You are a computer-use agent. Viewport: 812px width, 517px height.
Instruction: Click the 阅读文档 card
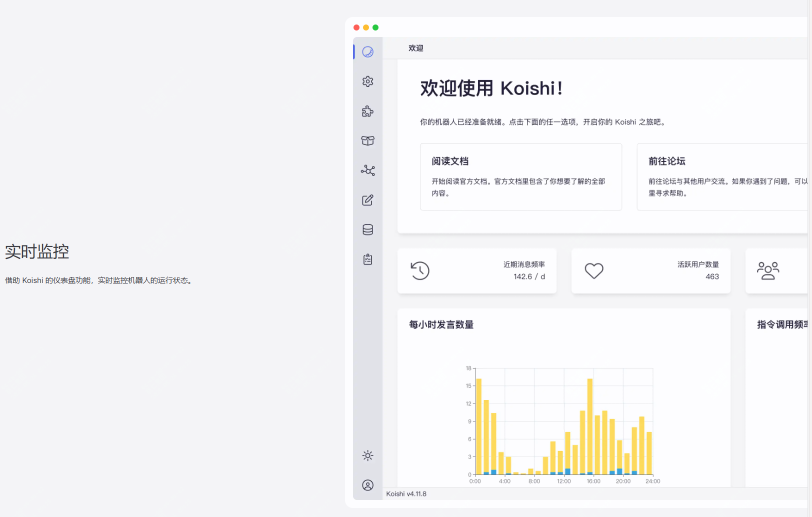pyautogui.click(x=520, y=176)
